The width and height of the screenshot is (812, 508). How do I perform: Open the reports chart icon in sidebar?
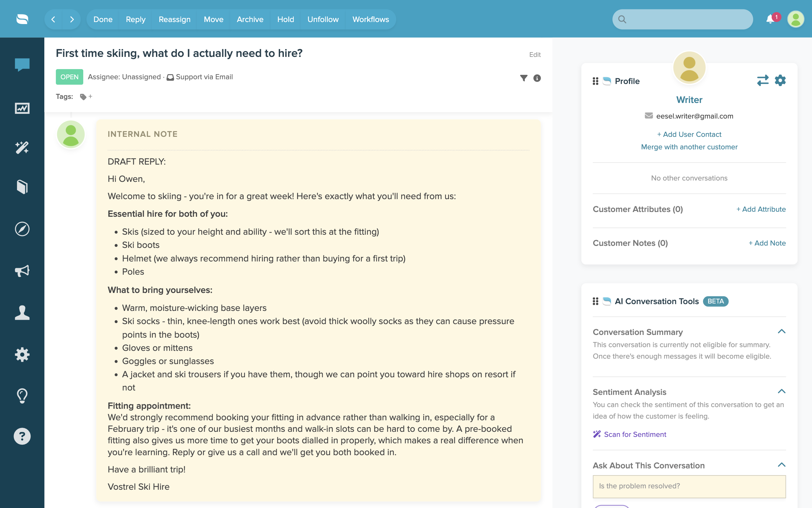click(22, 108)
